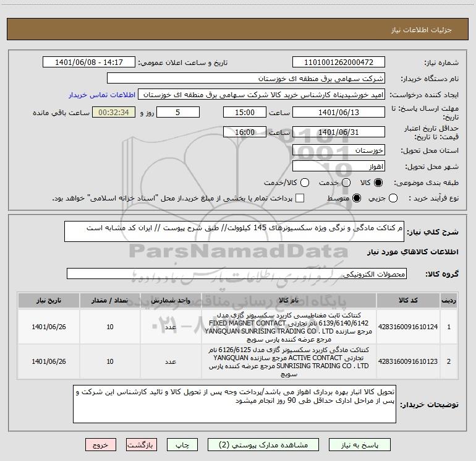Screen dimensions: 476x461
Task: Click delivery city field اهواز
Action: coord(339,166)
